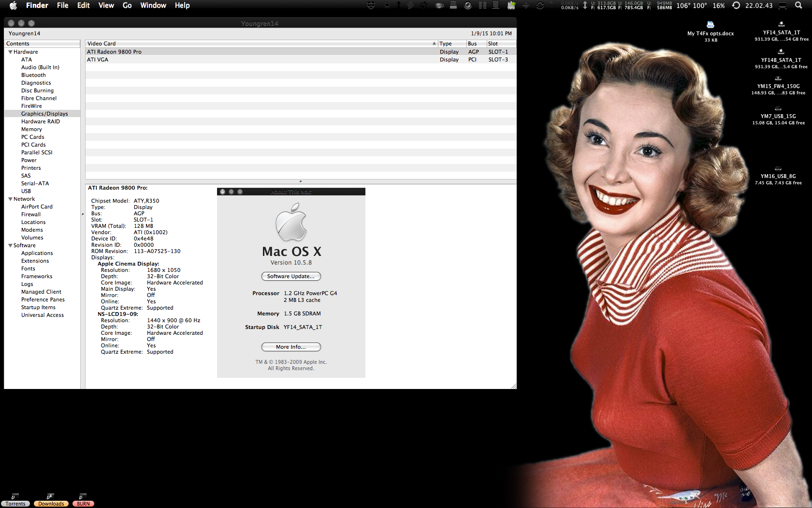Viewport: 812px width, 508px height.
Task: Click the window resize grip corner
Action: (x=513, y=386)
